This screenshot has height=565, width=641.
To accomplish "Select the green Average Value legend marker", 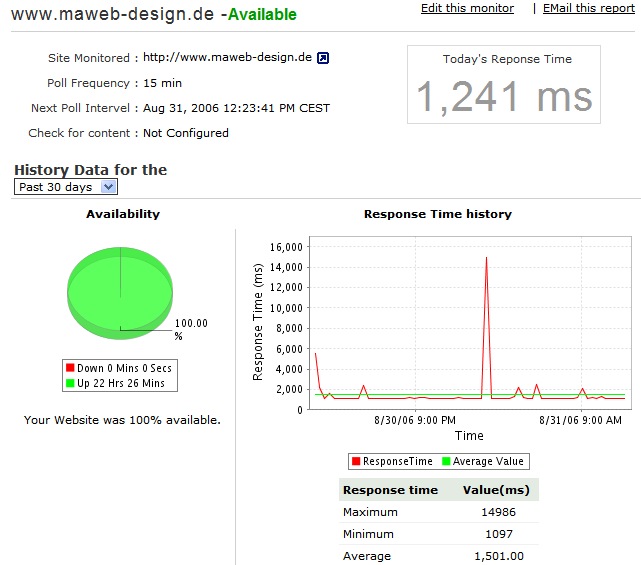I will (x=446, y=461).
